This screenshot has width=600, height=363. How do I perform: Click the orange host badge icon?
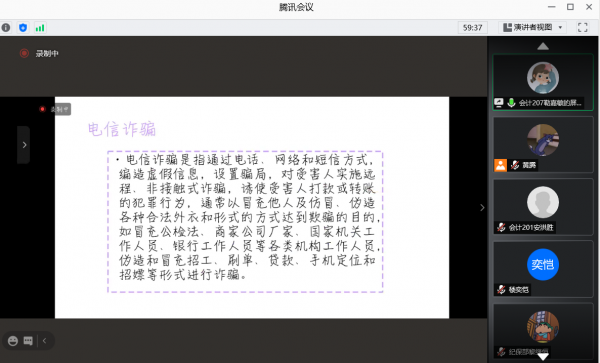(x=500, y=165)
